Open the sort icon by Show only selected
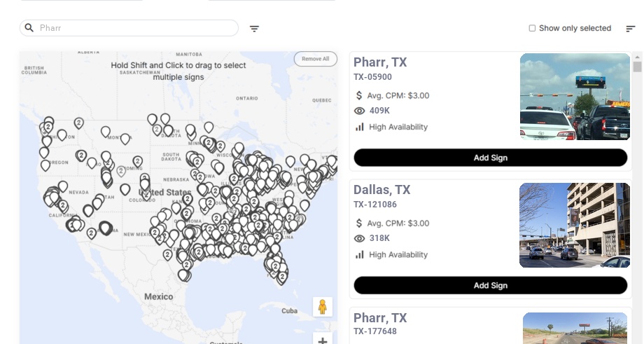Viewport: 644px width, 344px height. [631, 29]
